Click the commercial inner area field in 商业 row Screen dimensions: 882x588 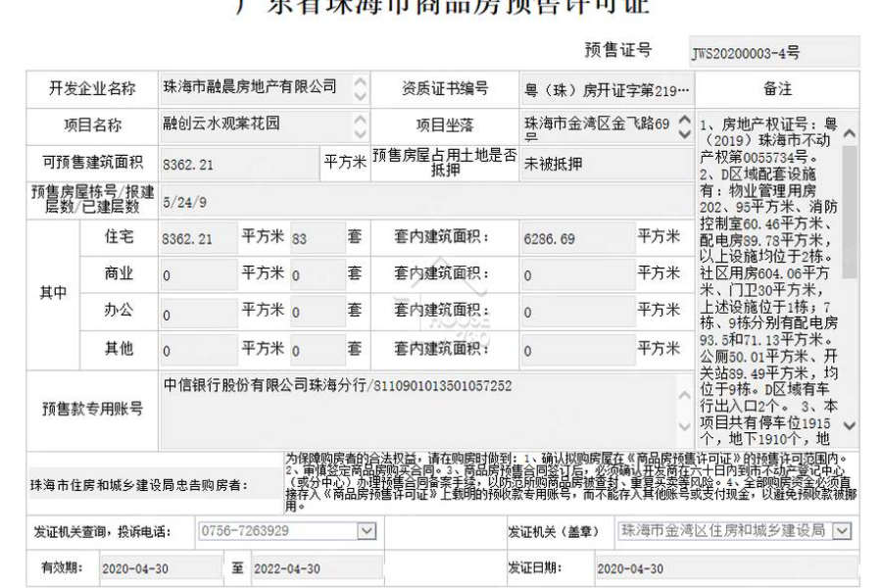pyautogui.click(x=578, y=275)
